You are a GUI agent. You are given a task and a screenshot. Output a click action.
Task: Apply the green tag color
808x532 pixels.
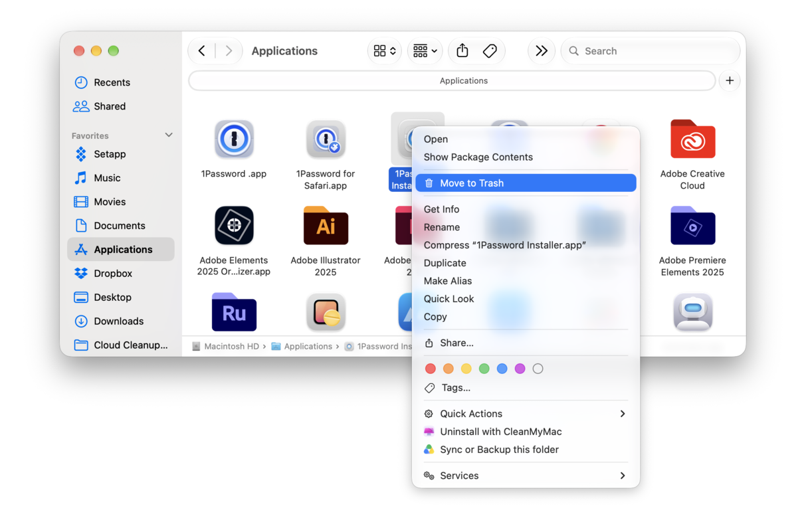(x=484, y=369)
